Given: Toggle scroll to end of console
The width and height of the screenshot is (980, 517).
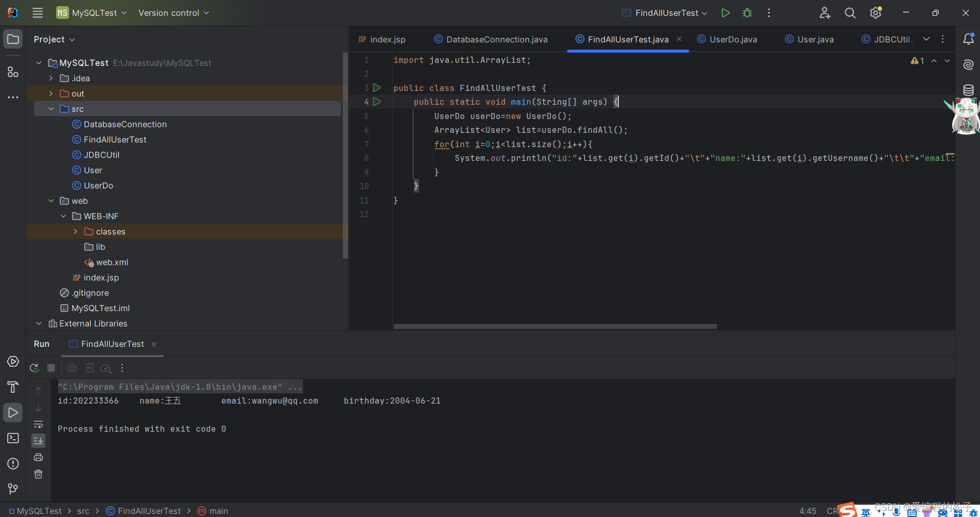Looking at the screenshot, I should click(38, 440).
